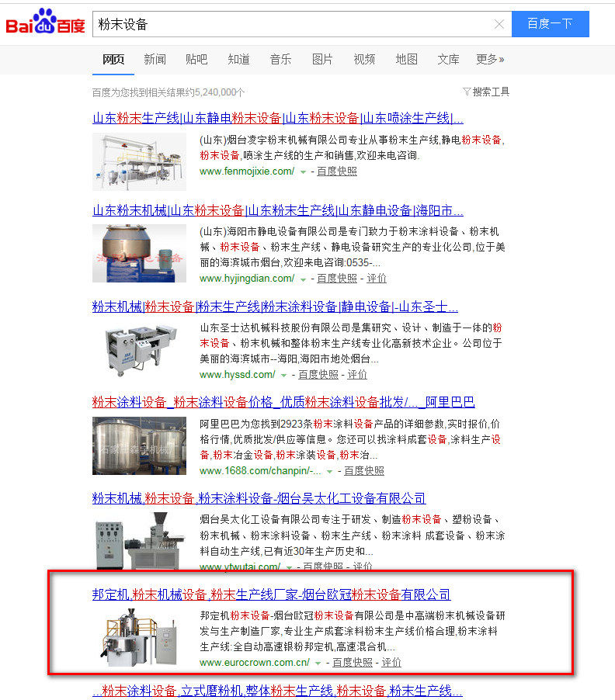Click 评价 for the hyjingdian.com result
Viewport: 615px width, 700px height.
click(x=377, y=279)
